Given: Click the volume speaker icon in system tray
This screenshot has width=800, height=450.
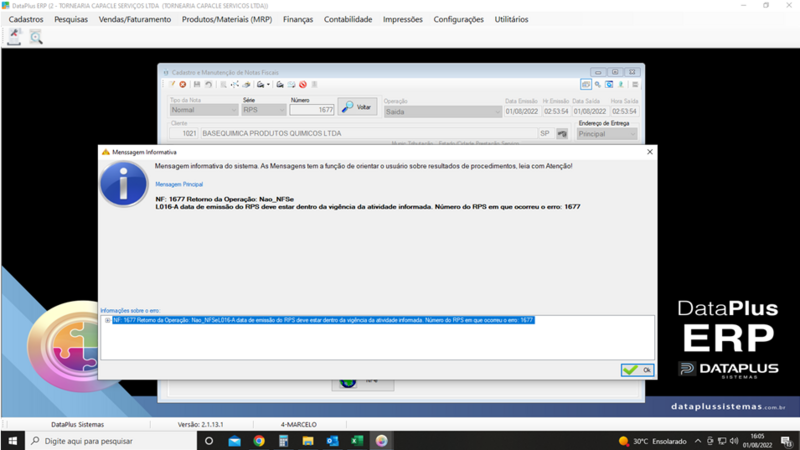Looking at the screenshot, I should tap(734, 441).
